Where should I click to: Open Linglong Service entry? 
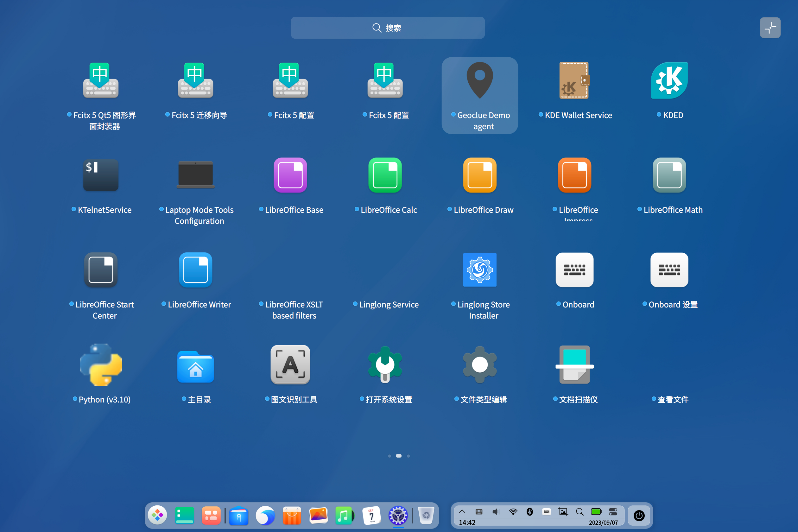tap(385, 304)
